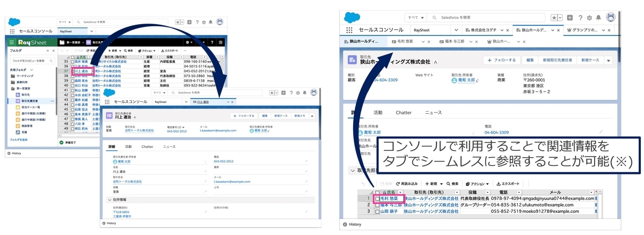644x235 pixels.
Task: Switch to 活動 tab in middle window
Action: (x=128, y=146)
